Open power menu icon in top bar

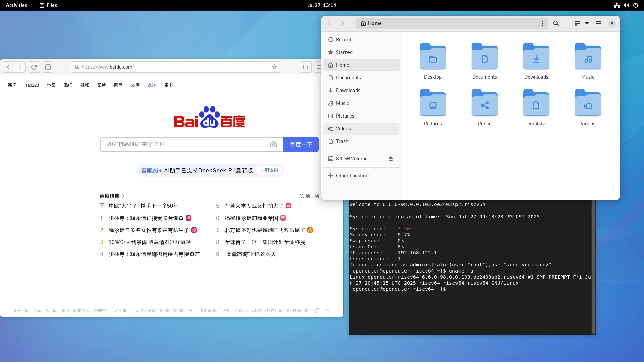[x=635, y=5]
